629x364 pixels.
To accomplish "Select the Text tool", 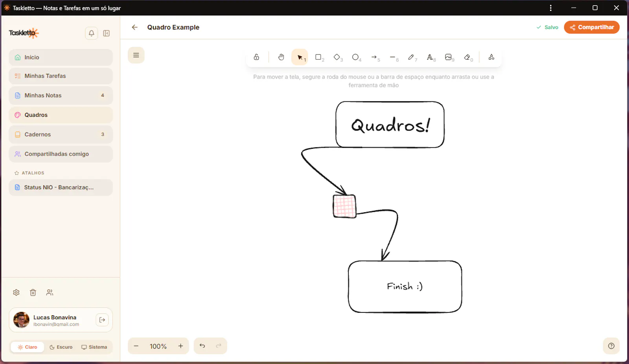I will (430, 57).
